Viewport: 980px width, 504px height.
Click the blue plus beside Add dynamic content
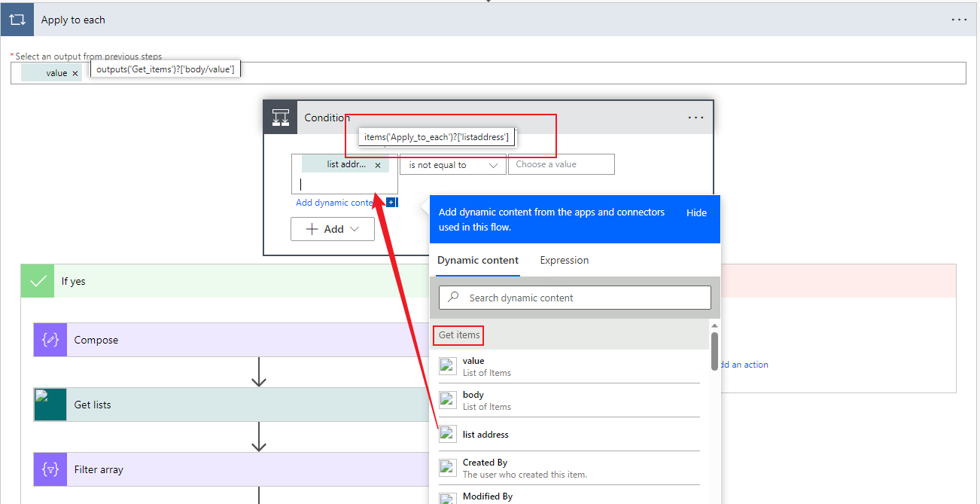(391, 202)
